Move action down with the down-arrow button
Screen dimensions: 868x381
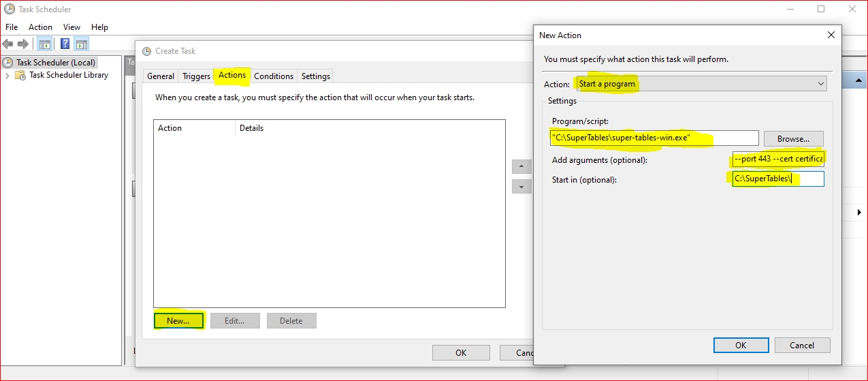point(521,187)
